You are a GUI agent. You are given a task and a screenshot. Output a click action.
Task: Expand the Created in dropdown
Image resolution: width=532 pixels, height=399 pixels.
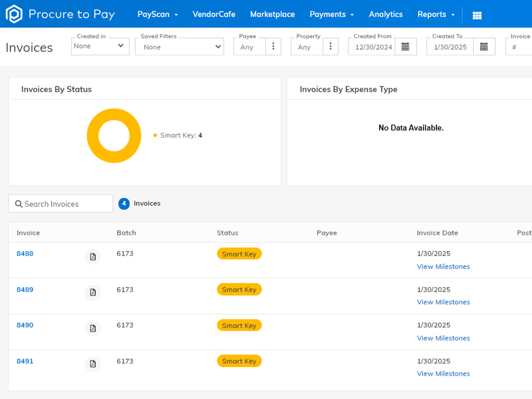tap(100, 46)
